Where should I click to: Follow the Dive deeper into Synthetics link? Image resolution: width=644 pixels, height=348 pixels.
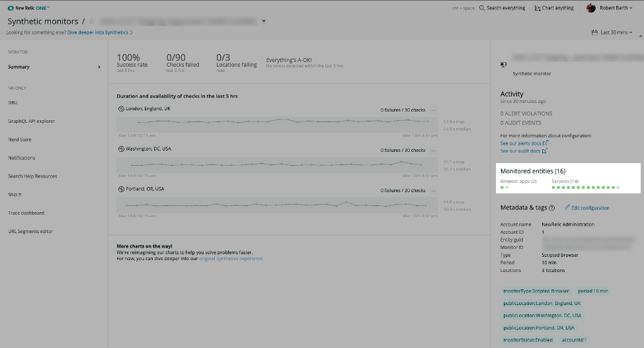pyautogui.click(x=98, y=32)
